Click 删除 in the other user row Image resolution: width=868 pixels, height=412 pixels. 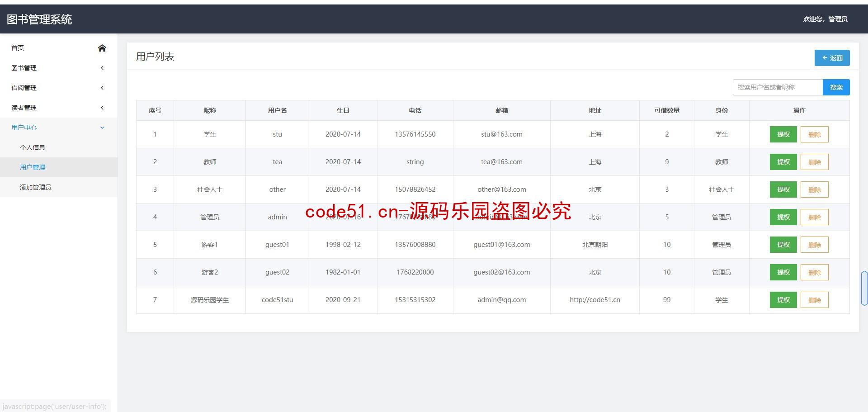point(814,189)
